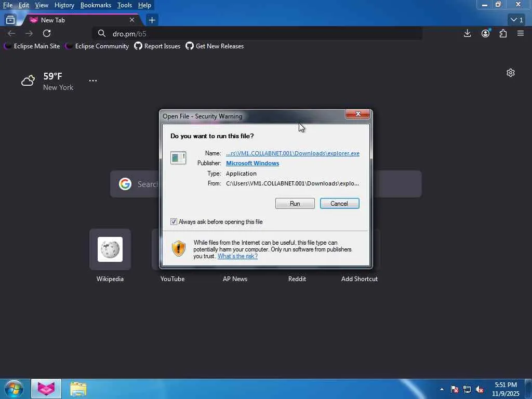Click the security shield warning icon
This screenshot has height=399, width=532.
click(x=179, y=248)
